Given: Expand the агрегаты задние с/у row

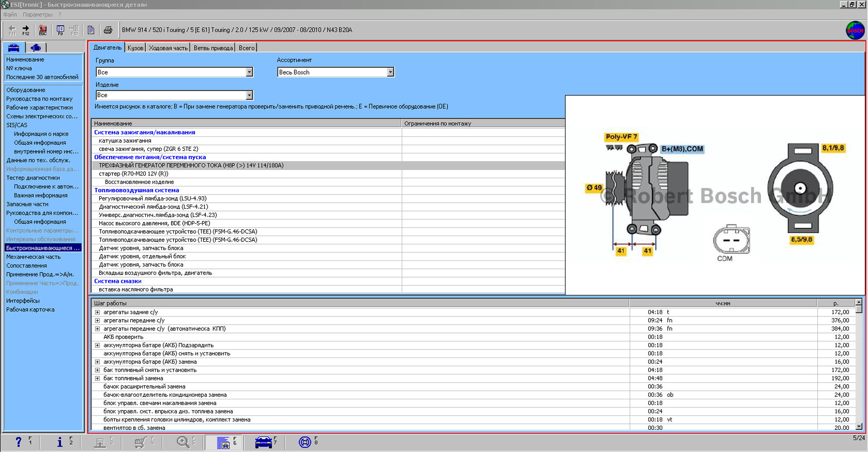Looking at the screenshot, I should click(97, 312).
